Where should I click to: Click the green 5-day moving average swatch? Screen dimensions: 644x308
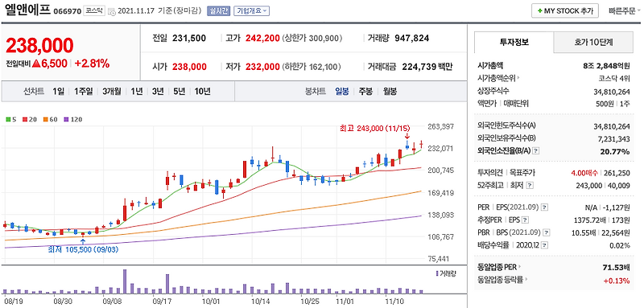8,119
